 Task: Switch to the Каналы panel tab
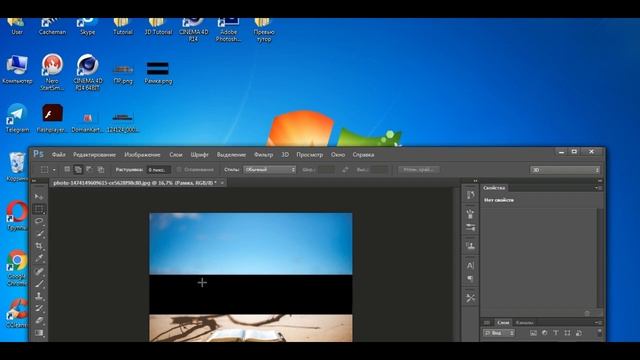[x=524, y=322]
